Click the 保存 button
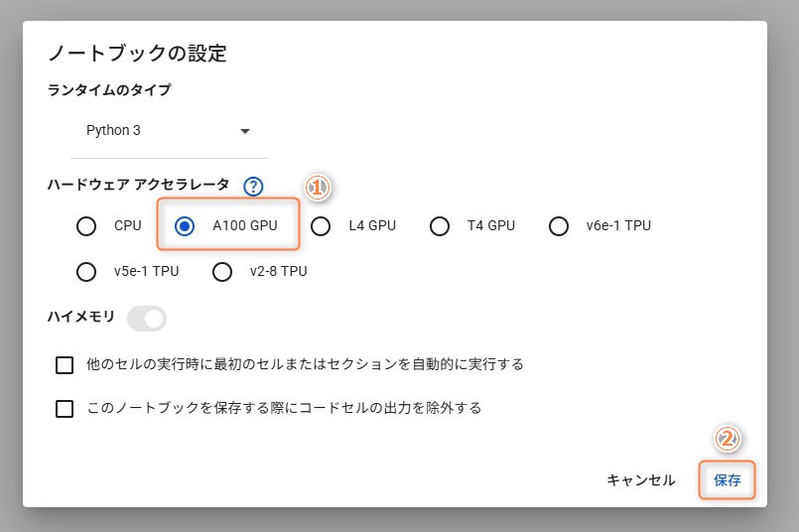 [728, 480]
